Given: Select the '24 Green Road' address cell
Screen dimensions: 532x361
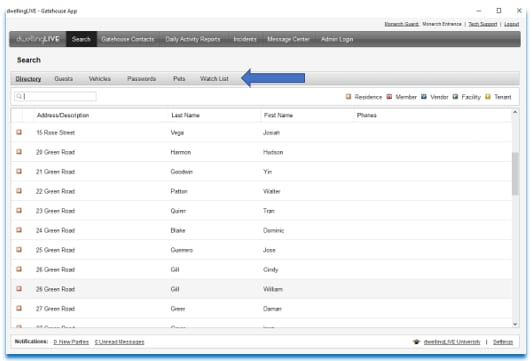Looking at the screenshot, I should click(x=55, y=231).
